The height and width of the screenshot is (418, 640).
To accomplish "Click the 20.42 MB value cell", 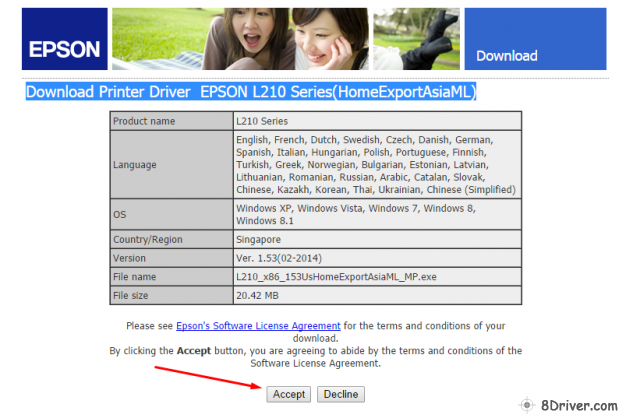I will (x=378, y=295).
